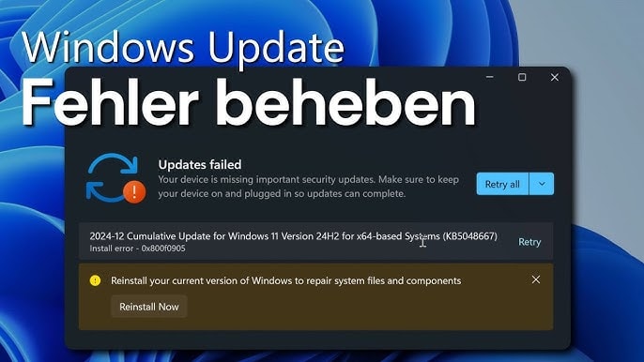Click the blue update sync arrows icon
Image resolution: width=644 pixels, height=362 pixels.
click(111, 176)
